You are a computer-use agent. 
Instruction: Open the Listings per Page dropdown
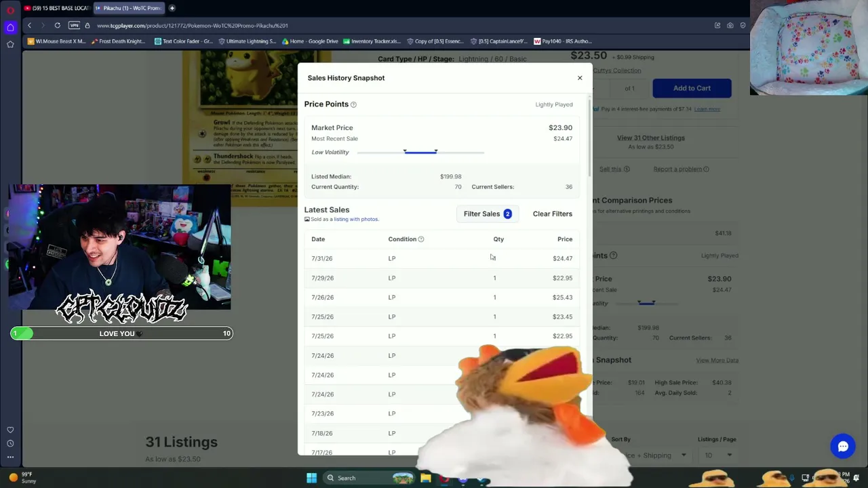717,455
